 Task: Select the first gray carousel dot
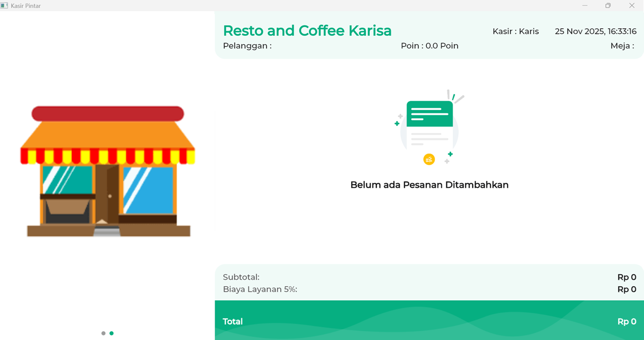(x=103, y=333)
